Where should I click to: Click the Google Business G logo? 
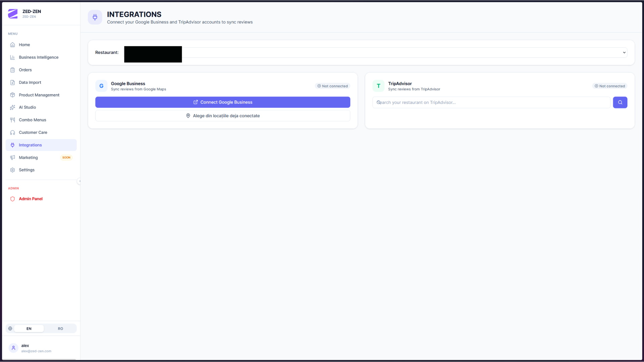click(x=101, y=86)
